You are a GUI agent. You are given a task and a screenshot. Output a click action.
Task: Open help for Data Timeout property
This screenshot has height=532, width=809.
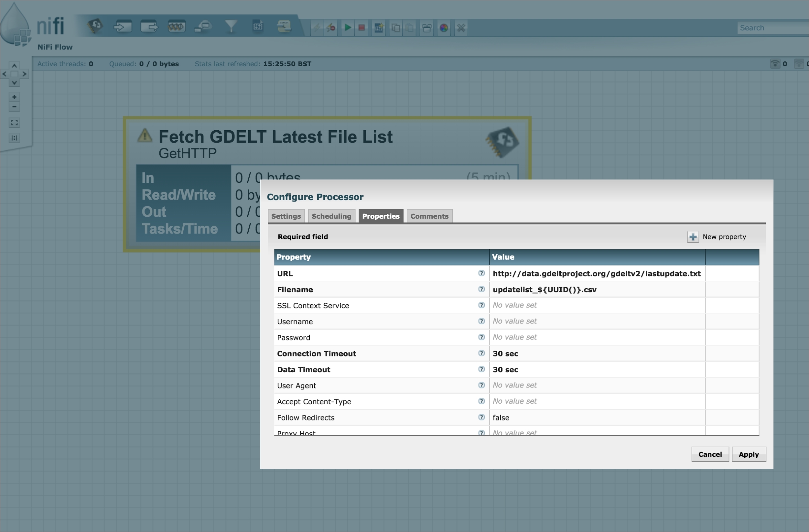point(481,369)
